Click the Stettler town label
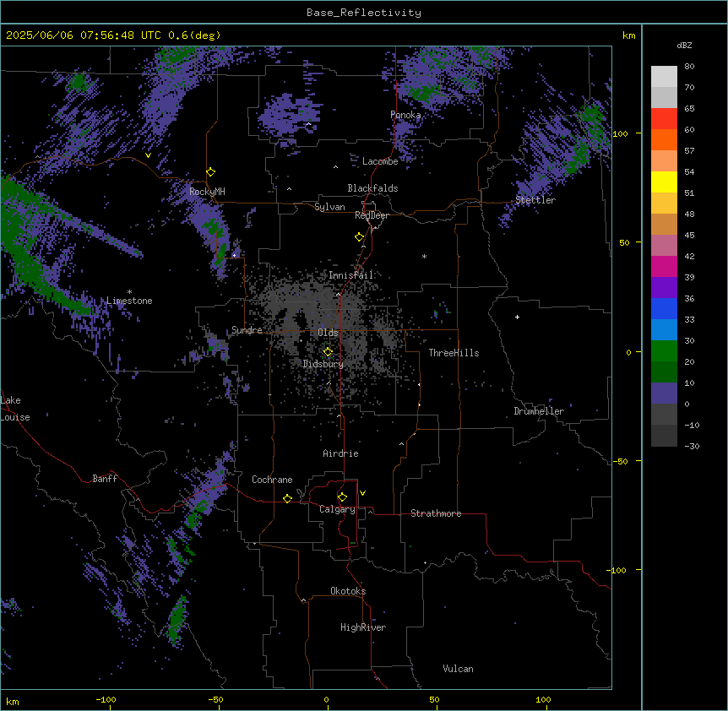Image resolution: width=728 pixels, height=711 pixels. click(x=535, y=200)
